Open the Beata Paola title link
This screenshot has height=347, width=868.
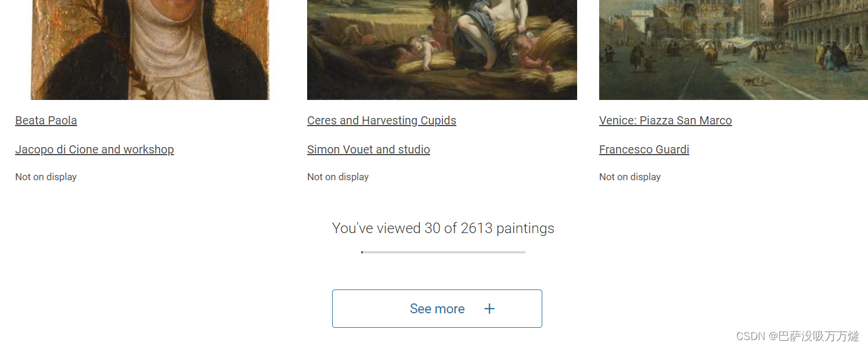pos(46,120)
